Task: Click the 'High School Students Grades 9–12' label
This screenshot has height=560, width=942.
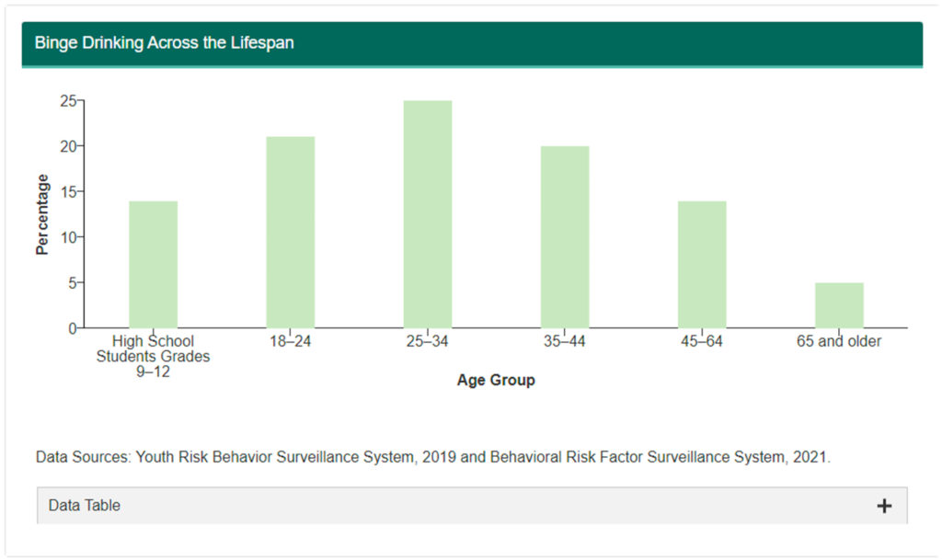Action: pyautogui.click(x=154, y=356)
